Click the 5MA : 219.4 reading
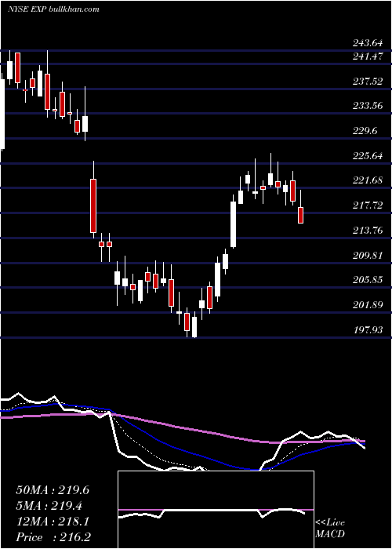This screenshot has width=392, height=549. [49, 506]
